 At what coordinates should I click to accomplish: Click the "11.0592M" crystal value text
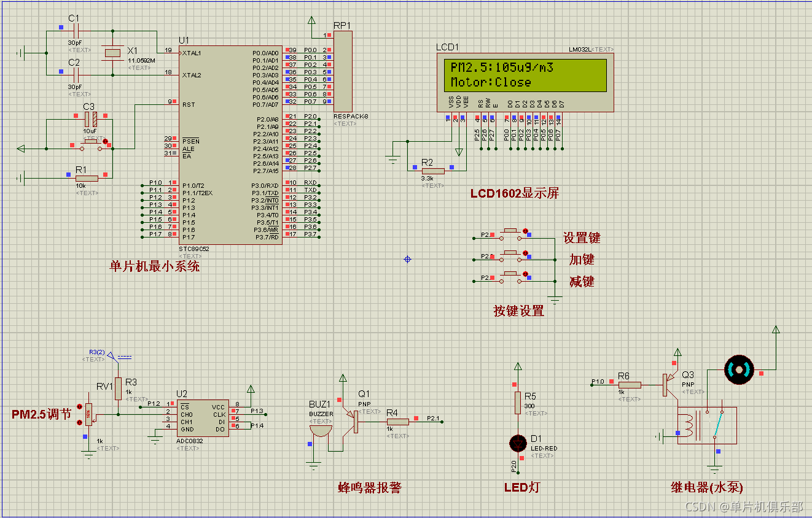[141, 61]
